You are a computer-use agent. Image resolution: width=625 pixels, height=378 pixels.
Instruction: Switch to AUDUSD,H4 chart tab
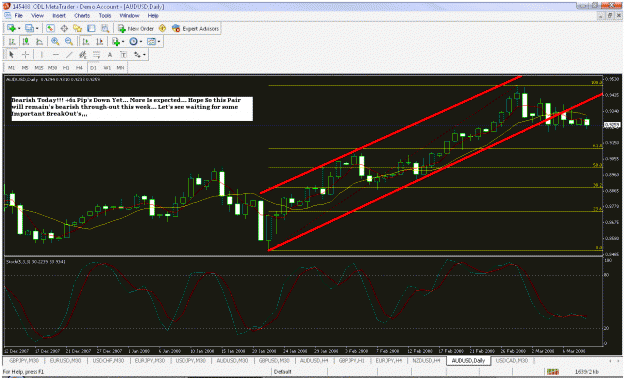click(x=314, y=360)
